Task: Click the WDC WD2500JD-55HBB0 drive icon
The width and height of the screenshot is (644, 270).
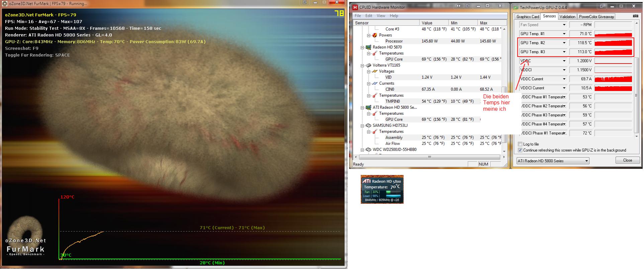Action: pos(368,150)
